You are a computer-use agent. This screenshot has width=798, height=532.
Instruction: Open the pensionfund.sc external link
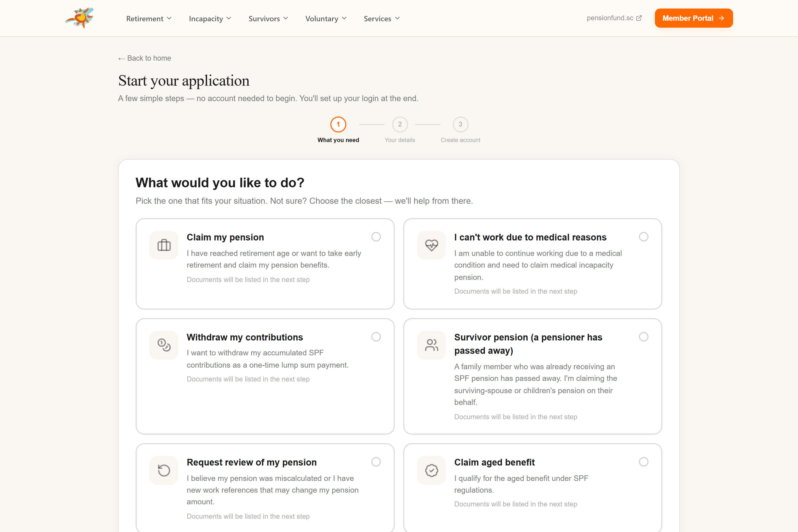(x=614, y=18)
